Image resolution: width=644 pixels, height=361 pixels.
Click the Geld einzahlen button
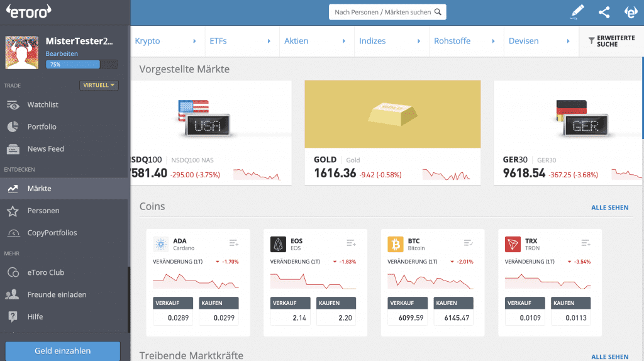coord(63,351)
